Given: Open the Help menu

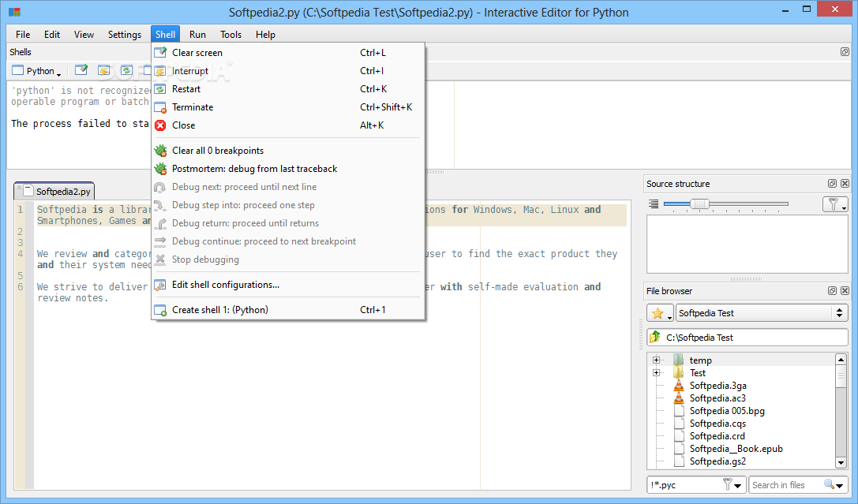Looking at the screenshot, I should click(x=265, y=35).
